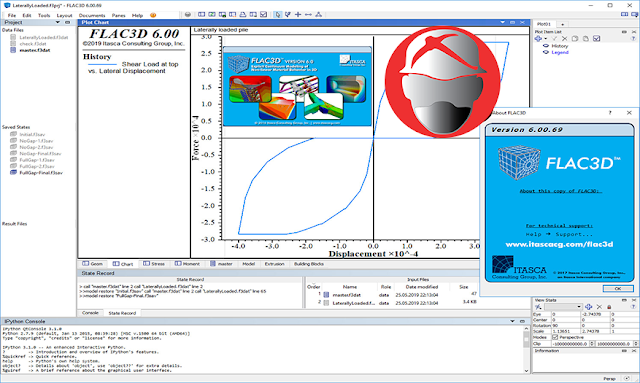This screenshot has width=640, height=383.
Task: Click the help question icon in Plot Item List
Action: [x=633, y=38]
